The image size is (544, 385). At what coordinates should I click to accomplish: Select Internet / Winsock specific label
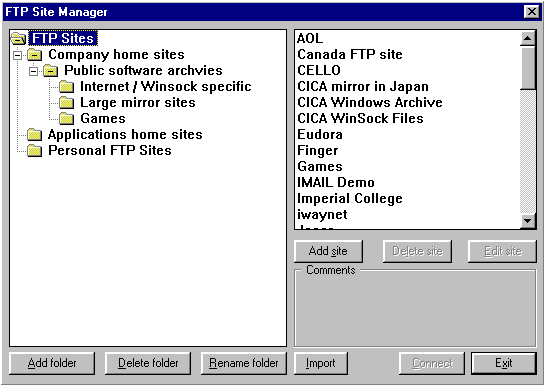[x=166, y=87]
